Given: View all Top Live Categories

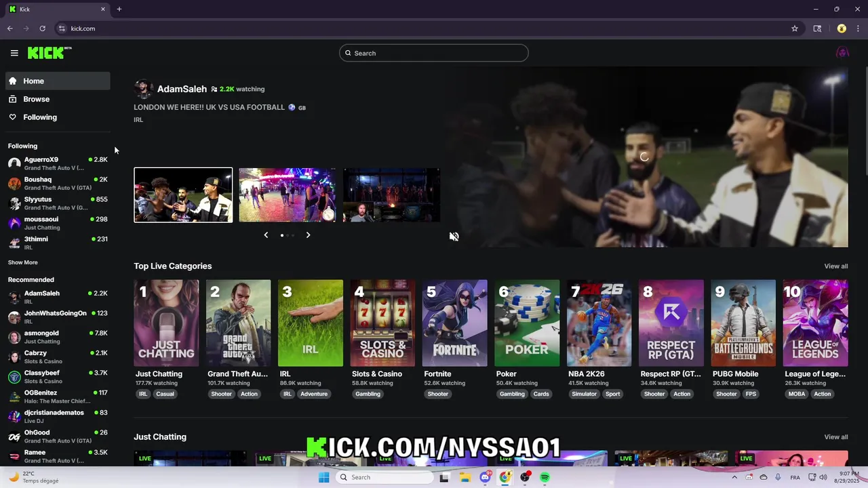Looking at the screenshot, I should pyautogui.click(x=835, y=266).
